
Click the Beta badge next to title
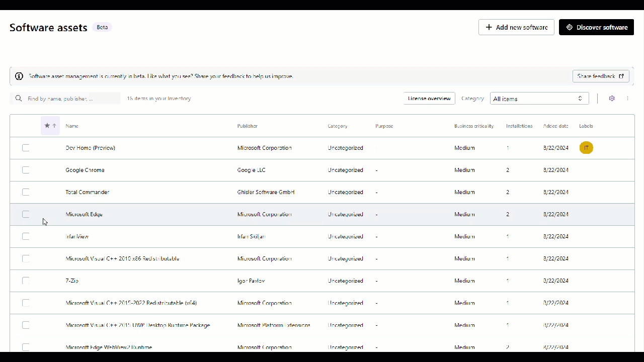102,27
